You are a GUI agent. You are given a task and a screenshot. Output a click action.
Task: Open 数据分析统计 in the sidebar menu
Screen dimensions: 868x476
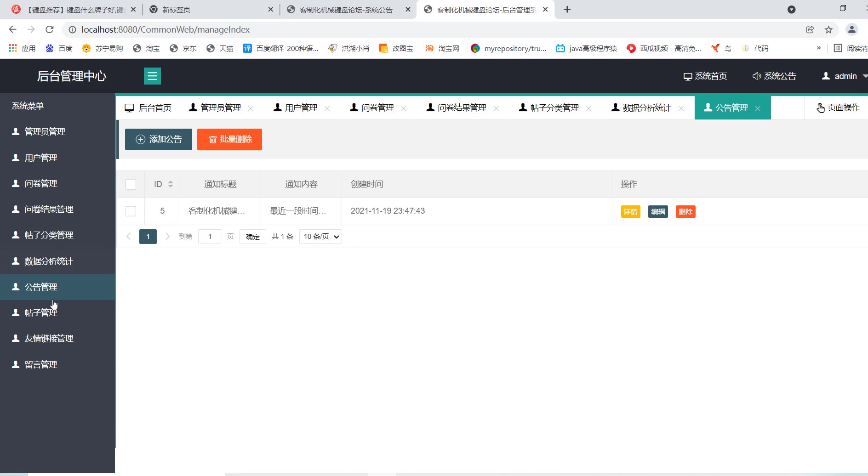click(x=57, y=261)
